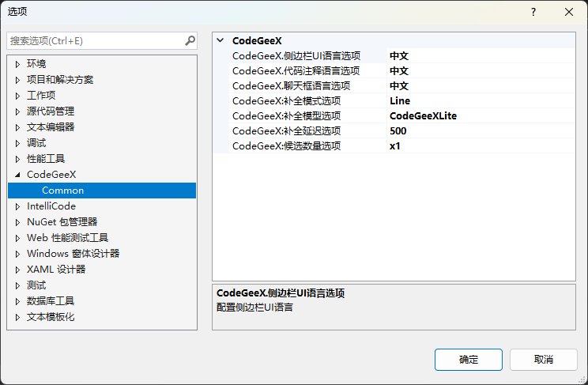588x385 pixels.
Task: Select the 调试 tree label
Action: coord(36,143)
